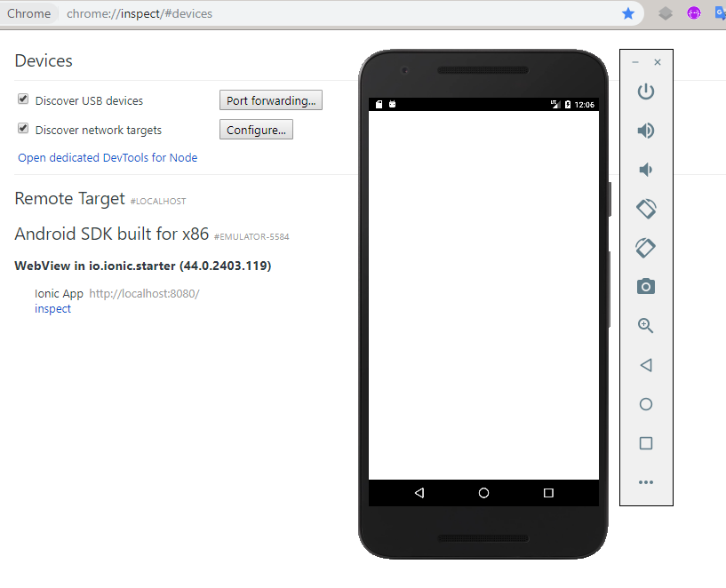Tap the SD card icon in phone status bar
This screenshot has width=726, height=588.
[379, 104]
